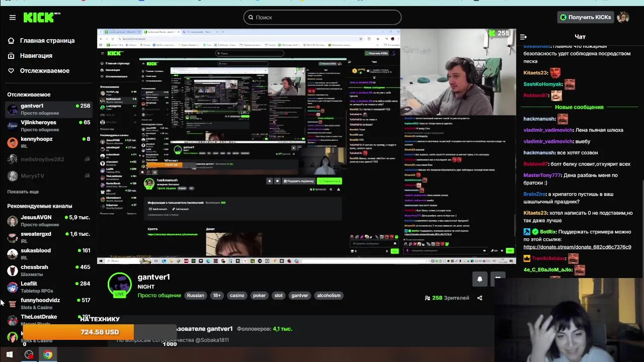Click the NIGHT stream title
Image resolution: width=644 pixels, height=362 pixels.
[x=146, y=287]
